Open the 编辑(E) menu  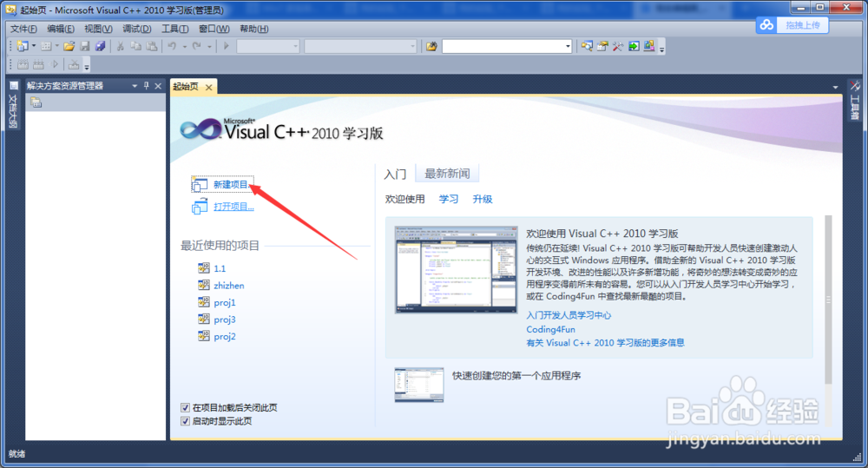point(61,29)
